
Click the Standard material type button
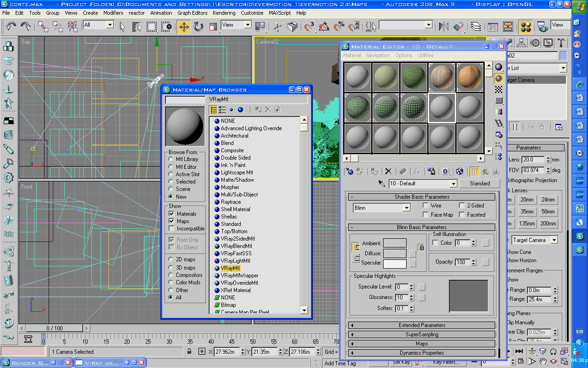(480, 184)
